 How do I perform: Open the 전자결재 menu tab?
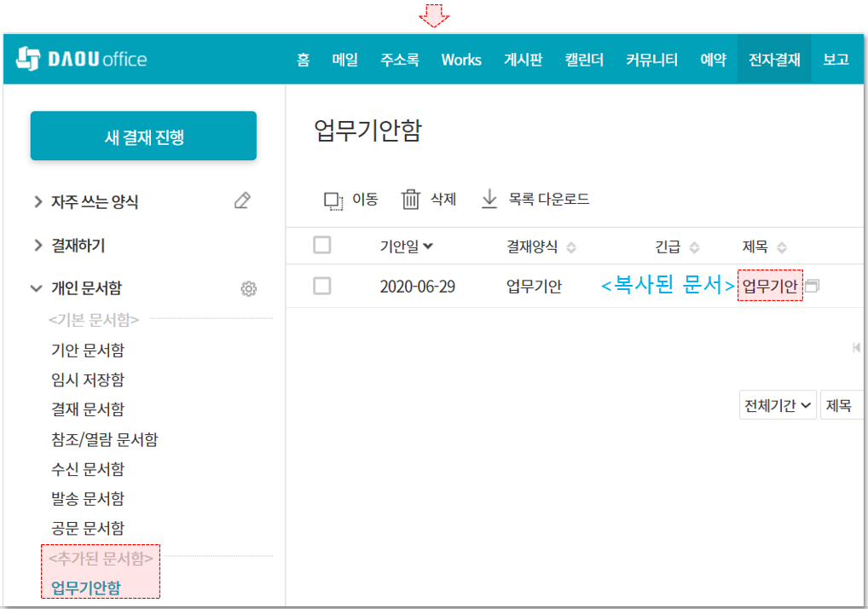click(773, 60)
